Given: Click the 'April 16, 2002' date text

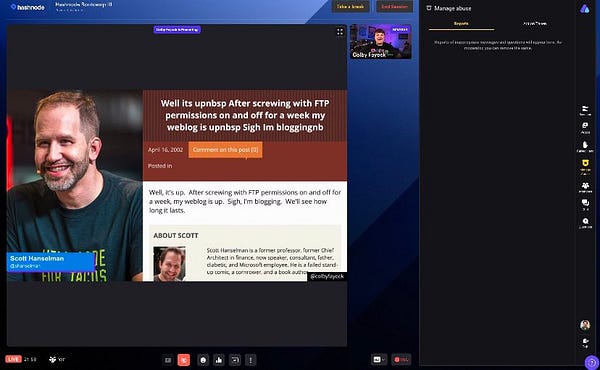Looking at the screenshot, I should [165, 150].
